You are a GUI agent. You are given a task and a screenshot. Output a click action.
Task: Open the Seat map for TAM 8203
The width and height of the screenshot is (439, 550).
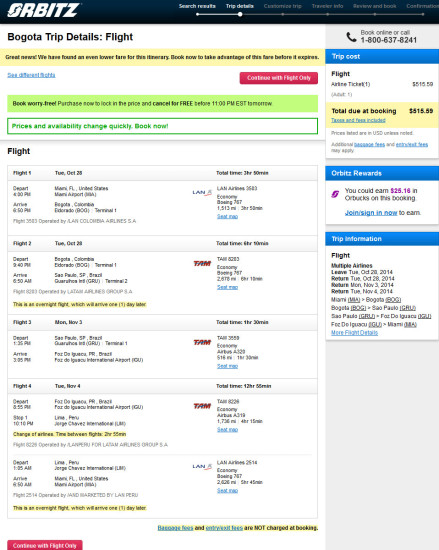pyautogui.click(x=227, y=287)
